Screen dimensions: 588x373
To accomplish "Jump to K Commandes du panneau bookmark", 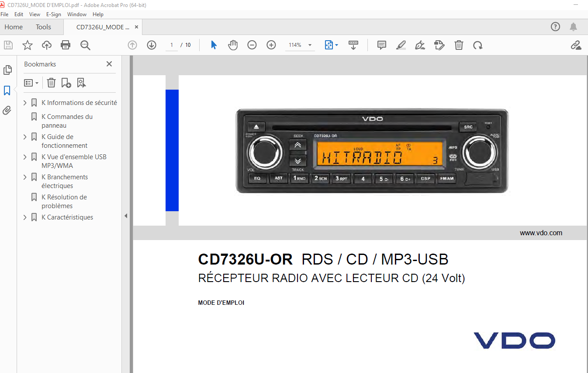I will 67,121.
